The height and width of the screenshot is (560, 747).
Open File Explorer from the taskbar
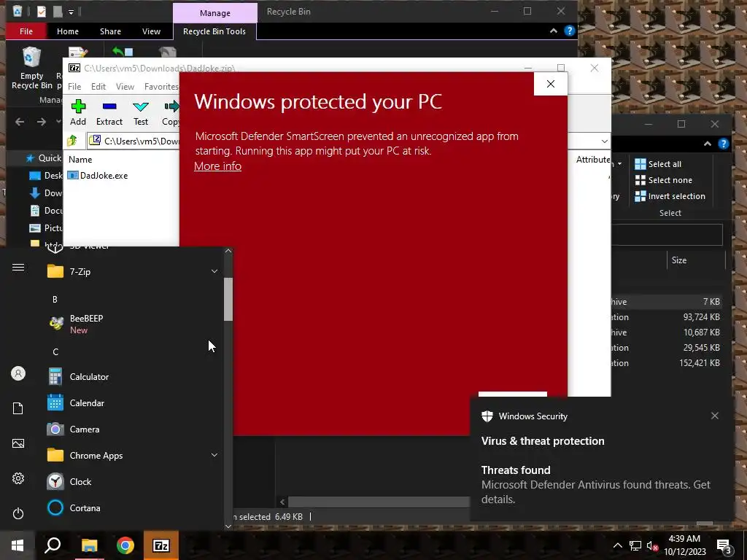[x=89, y=545]
